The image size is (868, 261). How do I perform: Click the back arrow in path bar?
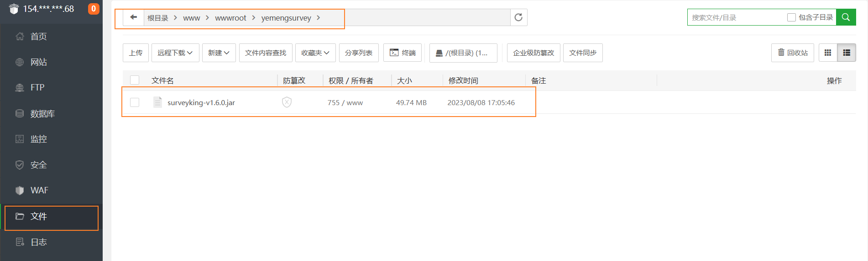(133, 17)
